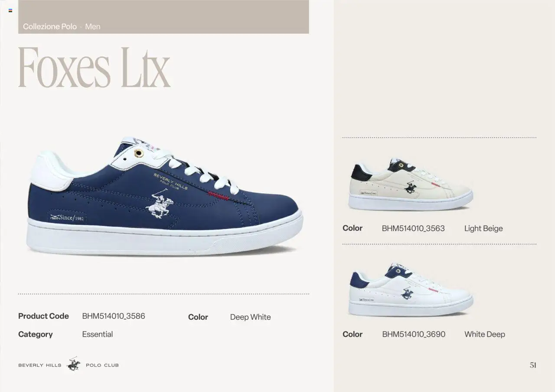This screenshot has width=555, height=392.
Task: Click the Foxes Ltx title
Action: (94, 68)
